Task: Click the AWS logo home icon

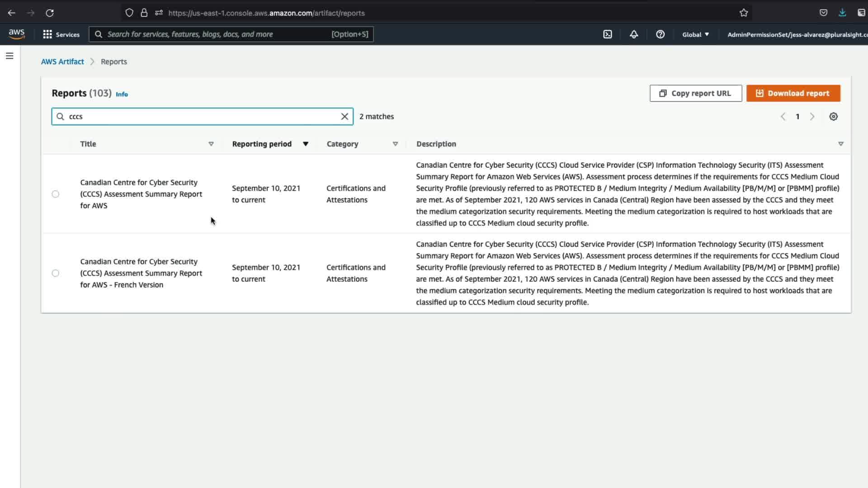Action: coord(17,34)
